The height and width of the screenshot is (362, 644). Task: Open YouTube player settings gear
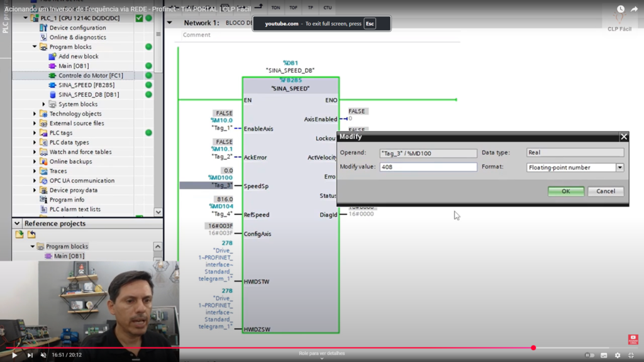pos(618,356)
